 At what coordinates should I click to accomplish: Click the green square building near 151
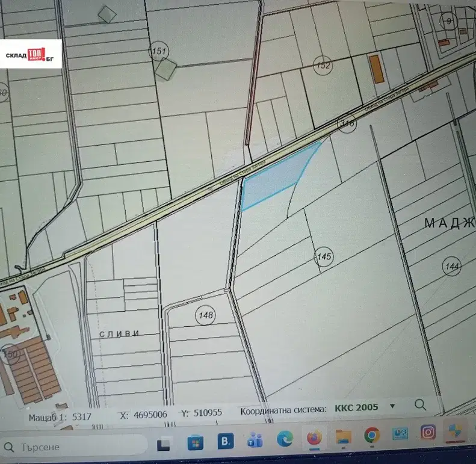pyautogui.click(x=165, y=70)
